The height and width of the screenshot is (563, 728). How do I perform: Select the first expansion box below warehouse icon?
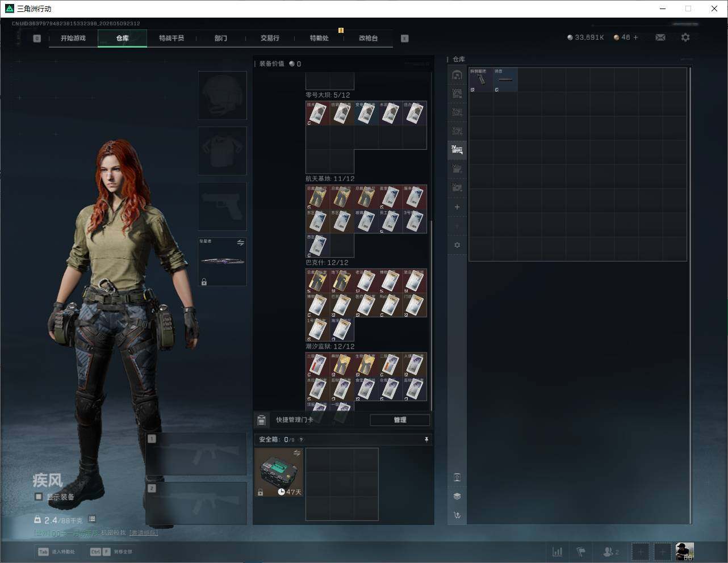coord(457,93)
